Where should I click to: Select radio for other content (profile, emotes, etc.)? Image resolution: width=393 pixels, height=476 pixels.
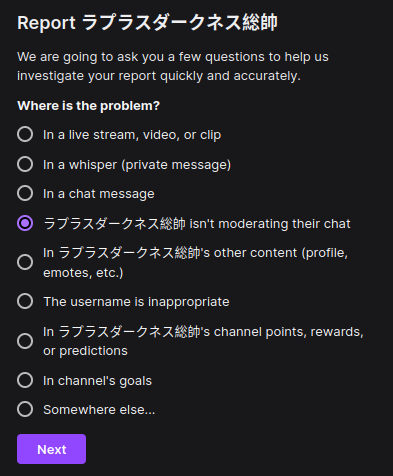pos(25,262)
